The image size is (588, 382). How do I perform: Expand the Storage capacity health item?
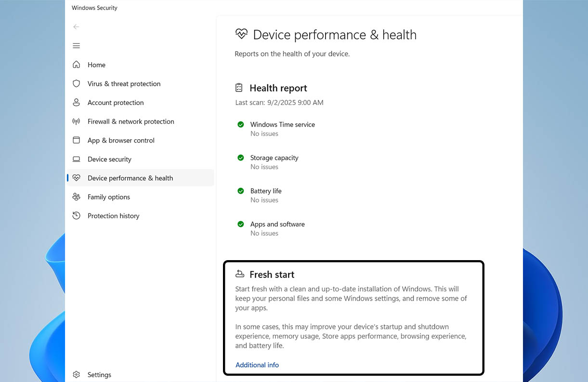[274, 158]
